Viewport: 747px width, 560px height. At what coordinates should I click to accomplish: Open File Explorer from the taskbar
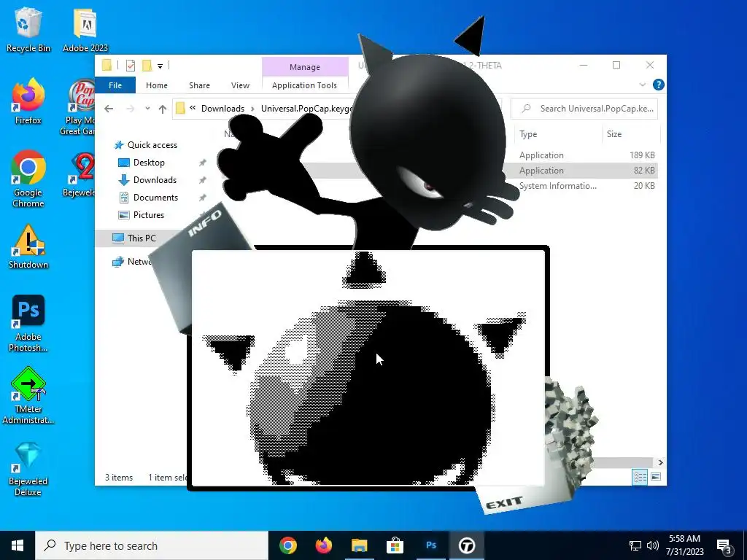[x=359, y=545]
